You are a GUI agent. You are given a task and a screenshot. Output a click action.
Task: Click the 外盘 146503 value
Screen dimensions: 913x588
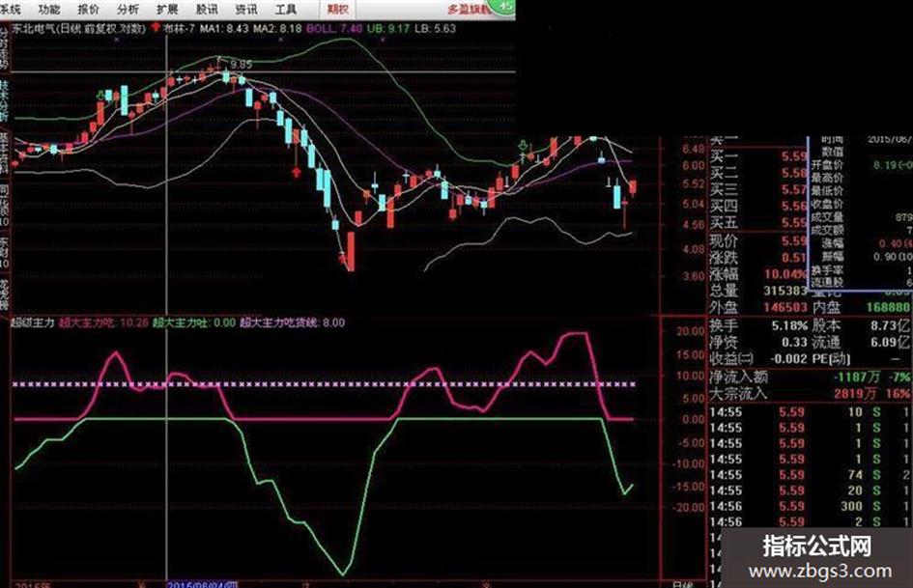(x=785, y=307)
